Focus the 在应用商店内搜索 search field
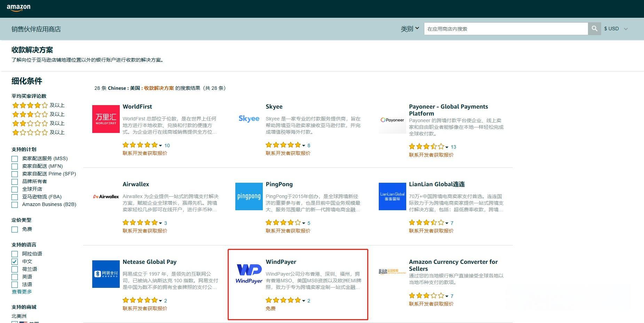644x323 pixels. 506,29
